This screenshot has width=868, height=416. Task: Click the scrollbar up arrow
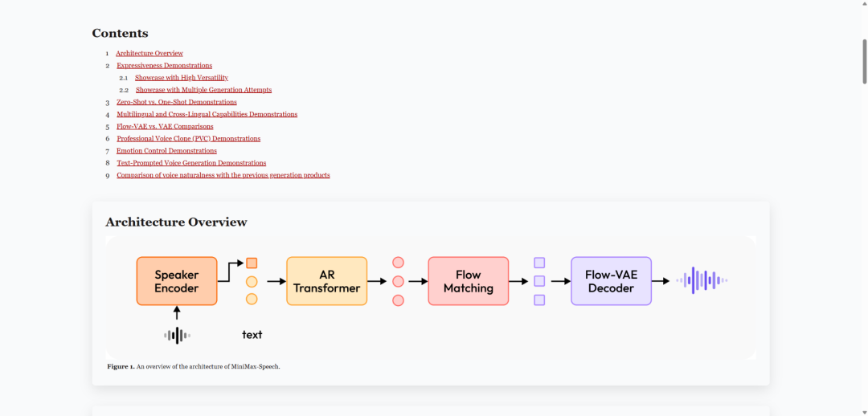864,3
